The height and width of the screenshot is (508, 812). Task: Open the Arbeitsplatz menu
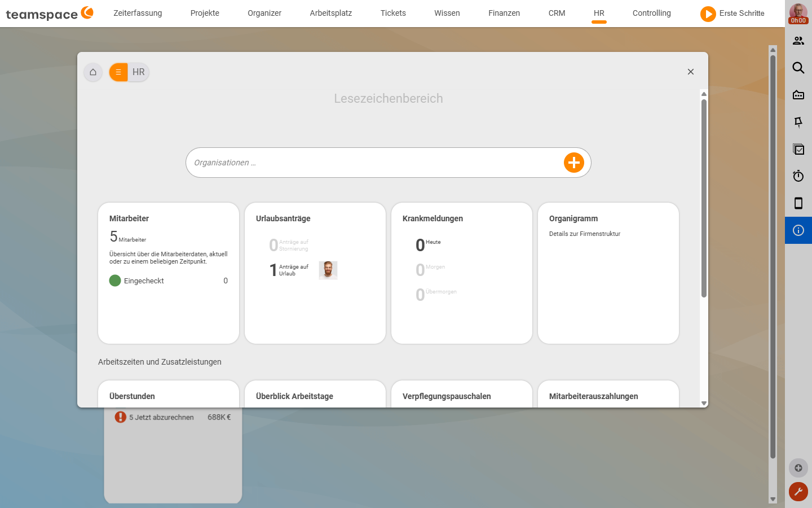point(331,13)
